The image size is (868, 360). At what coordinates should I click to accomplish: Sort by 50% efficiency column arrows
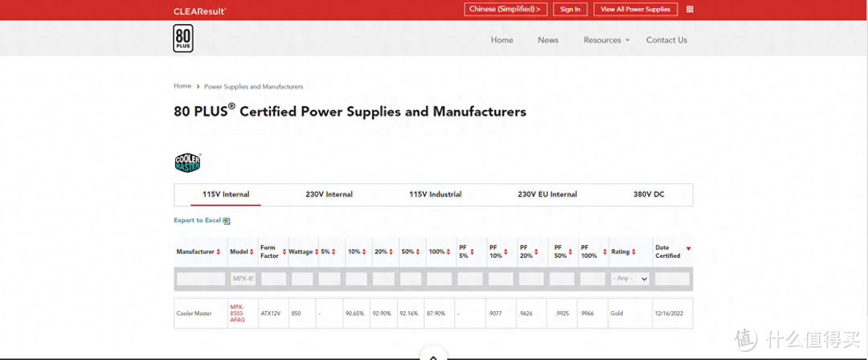419,252
